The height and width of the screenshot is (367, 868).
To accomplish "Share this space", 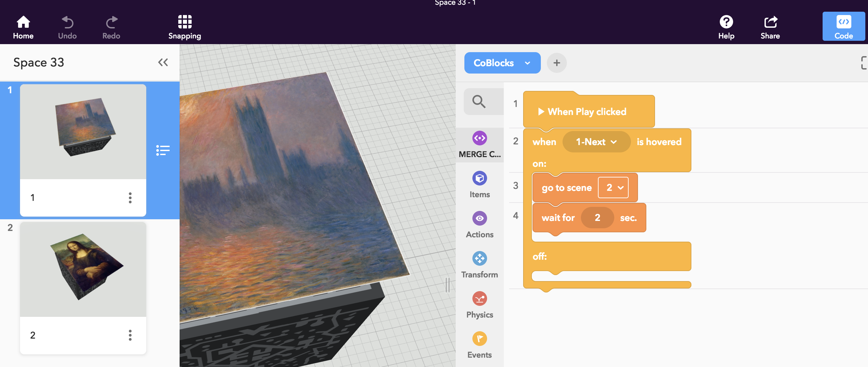I will pos(770,27).
